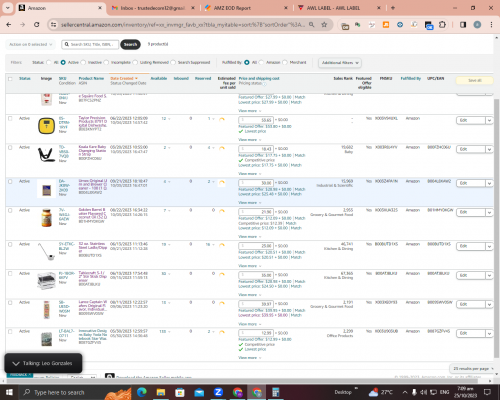The image size is (500, 400).
Task: Open Edit dropdown arrow for Taylor Precision row
Action: tap(489, 120)
